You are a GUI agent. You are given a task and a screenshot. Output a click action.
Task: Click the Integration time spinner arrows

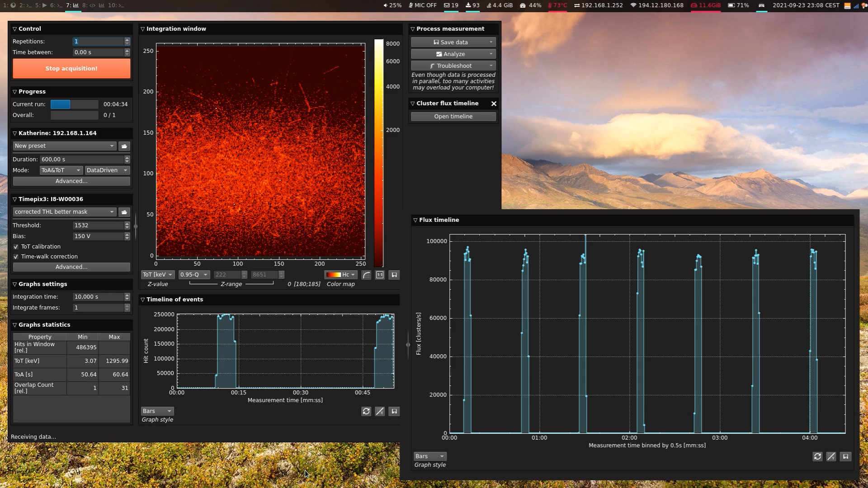tap(127, 297)
